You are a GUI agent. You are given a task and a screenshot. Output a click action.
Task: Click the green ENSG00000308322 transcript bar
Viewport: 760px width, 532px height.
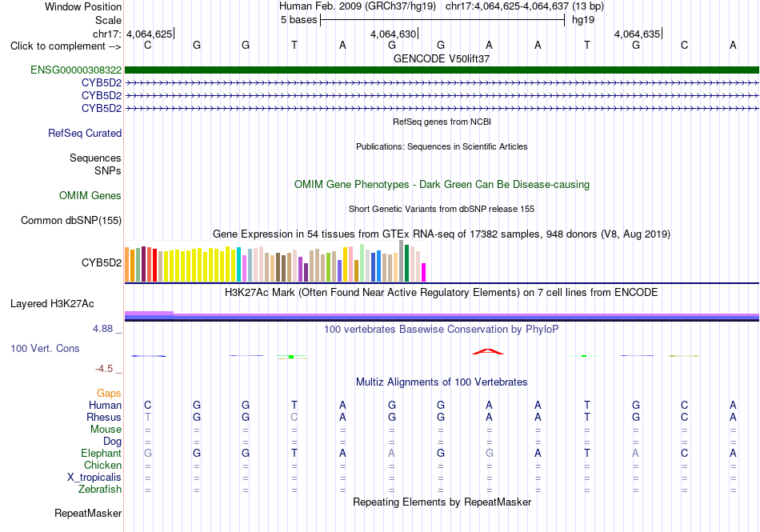click(442, 70)
